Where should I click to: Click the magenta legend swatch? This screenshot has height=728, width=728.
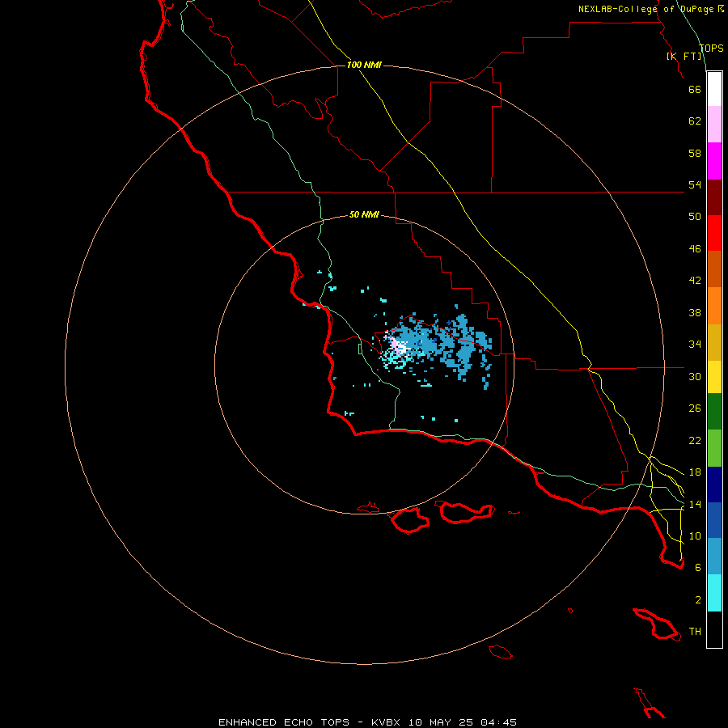[x=714, y=161]
